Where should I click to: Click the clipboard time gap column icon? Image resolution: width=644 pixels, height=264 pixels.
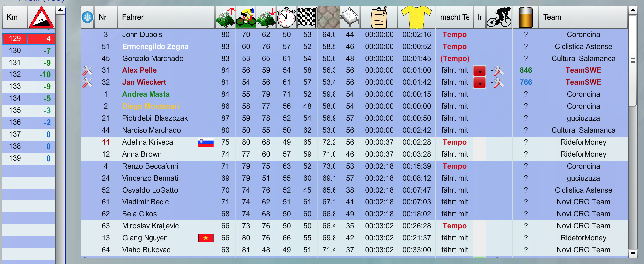click(379, 17)
